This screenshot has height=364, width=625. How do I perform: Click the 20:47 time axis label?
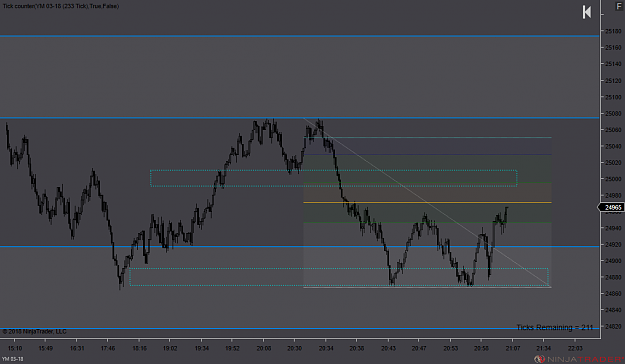(x=419, y=348)
